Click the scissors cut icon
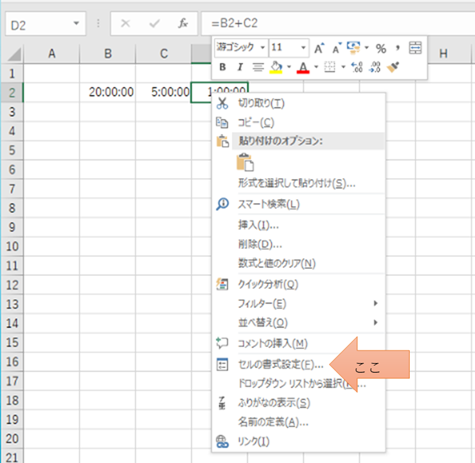This screenshot has height=463, width=475. (x=222, y=103)
